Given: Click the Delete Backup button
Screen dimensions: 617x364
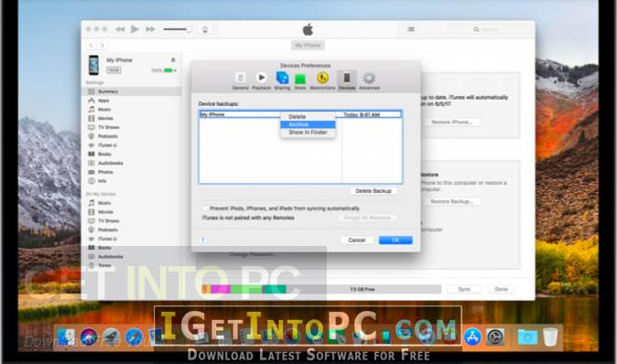Looking at the screenshot, I should coord(373,191).
